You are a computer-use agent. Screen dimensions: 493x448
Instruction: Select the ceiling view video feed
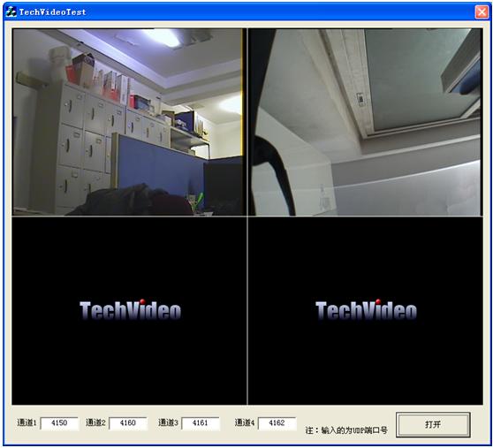click(x=365, y=122)
